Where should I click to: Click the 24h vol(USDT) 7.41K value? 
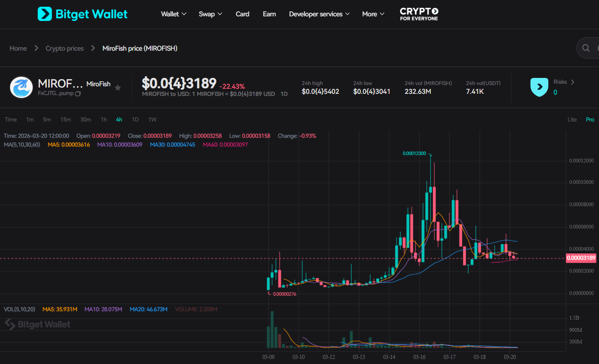tap(475, 91)
